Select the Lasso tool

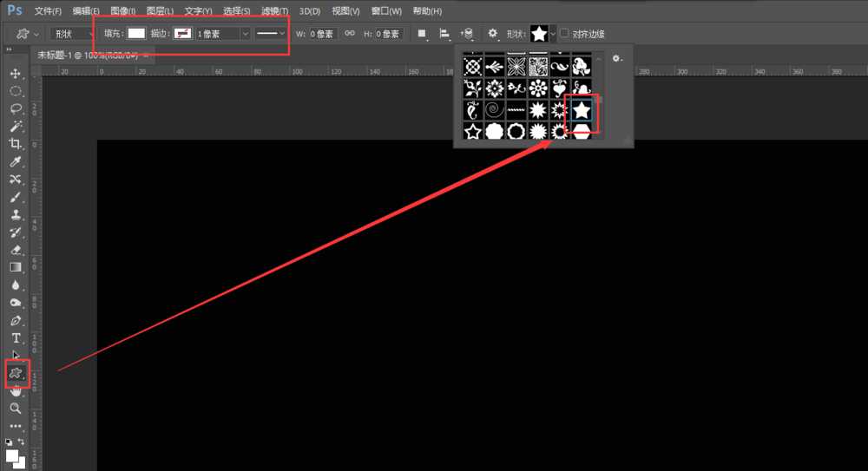point(16,108)
